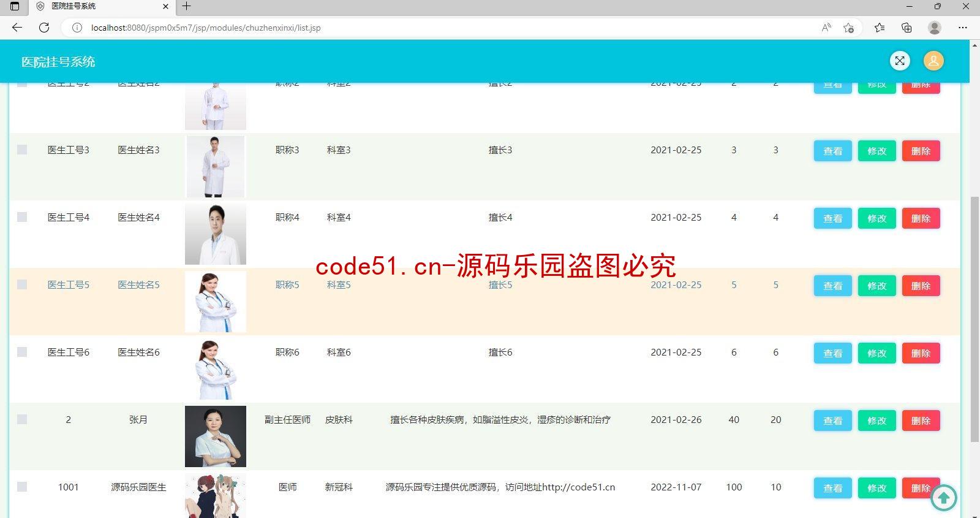The height and width of the screenshot is (518, 980).
Task: Open tab actions menu icon
Action: pos(15,6)
